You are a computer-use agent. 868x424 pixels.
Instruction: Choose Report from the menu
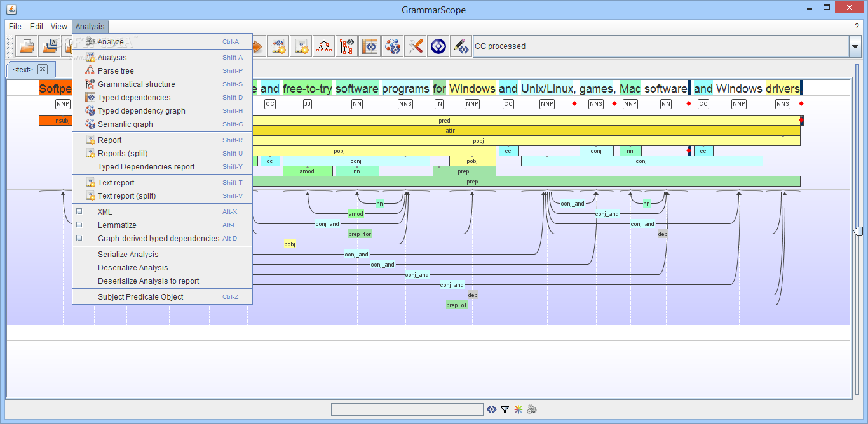pos(162,140)
